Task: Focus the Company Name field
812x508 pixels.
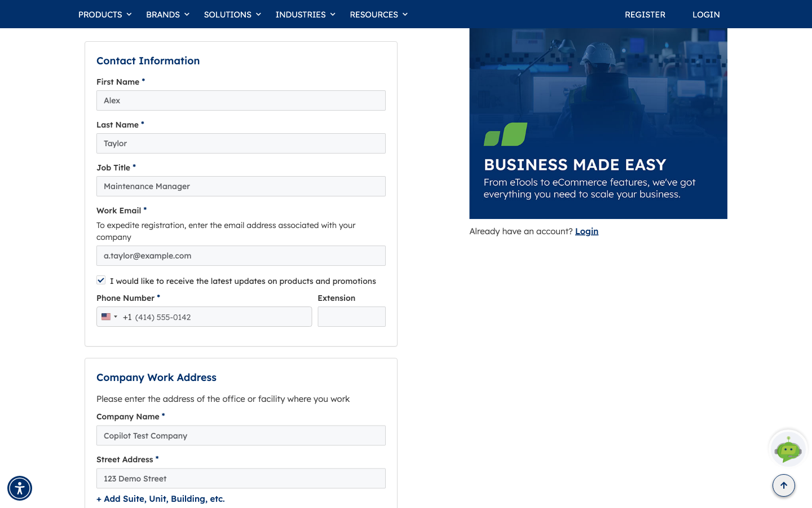Action: point(241,436)
